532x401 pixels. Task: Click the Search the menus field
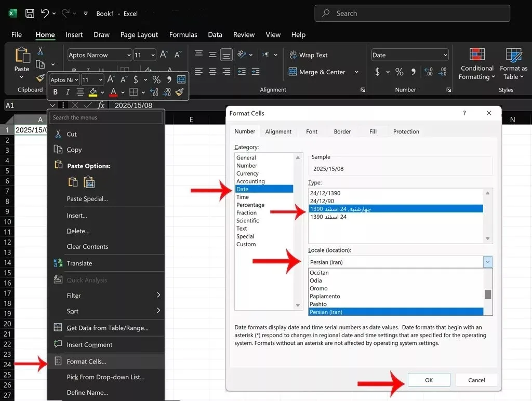tap(106, 117)
